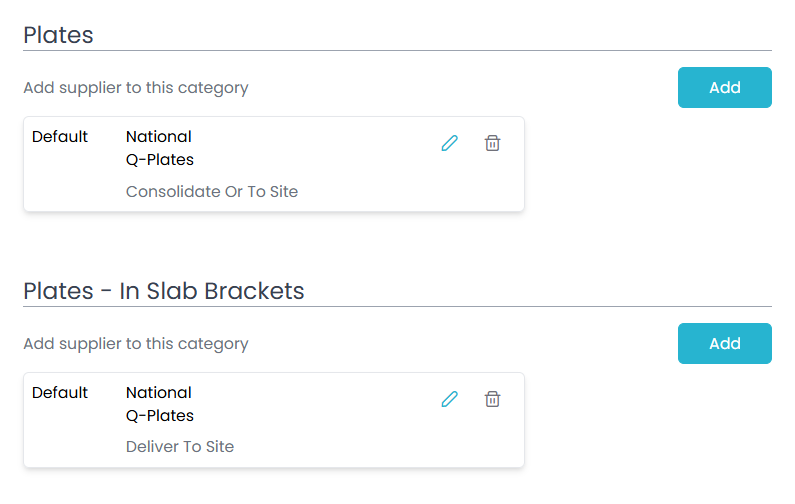Delete the Plates supplier using the trash icon
The width and height of the screenshot is (795, 504).
coord(492,143)
